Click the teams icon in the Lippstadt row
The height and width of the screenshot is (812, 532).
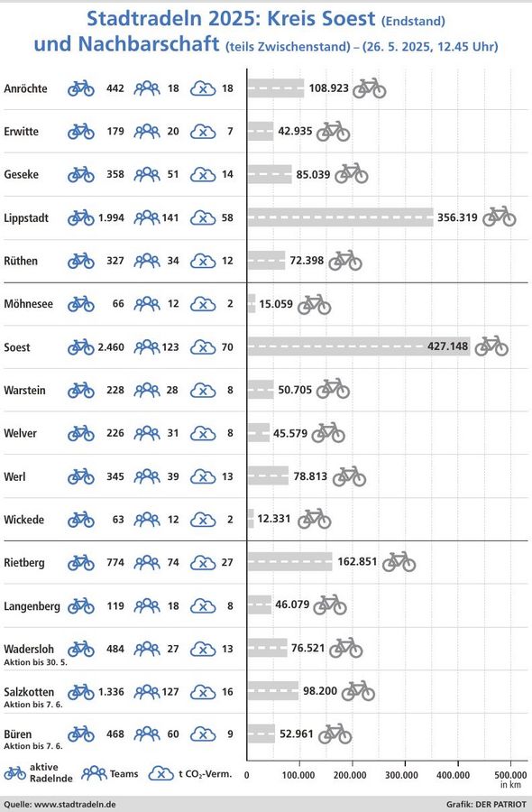[x=147, y=218]
